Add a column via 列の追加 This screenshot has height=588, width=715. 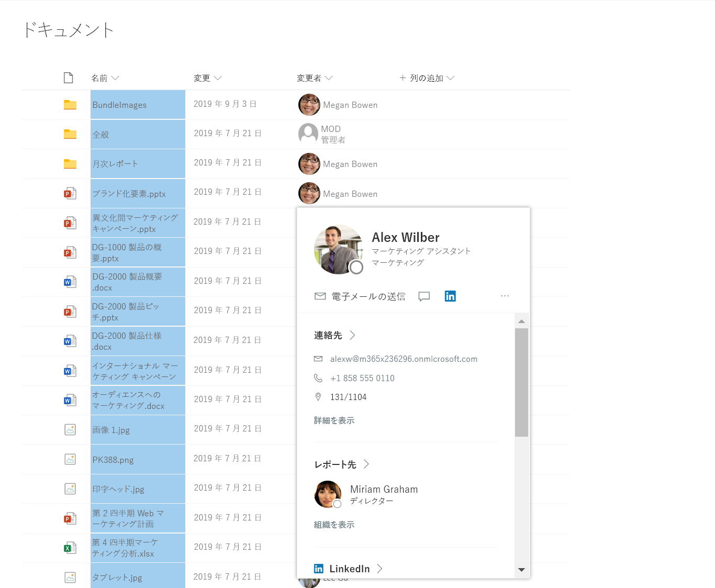[427, 78]
